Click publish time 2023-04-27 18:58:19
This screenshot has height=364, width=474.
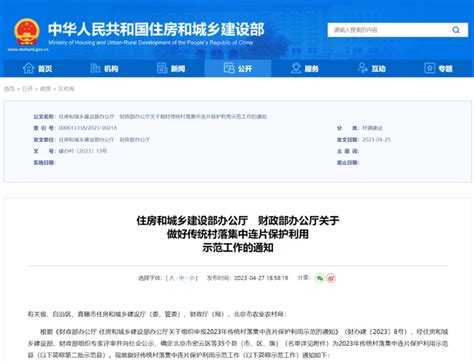tap(261, 278)
